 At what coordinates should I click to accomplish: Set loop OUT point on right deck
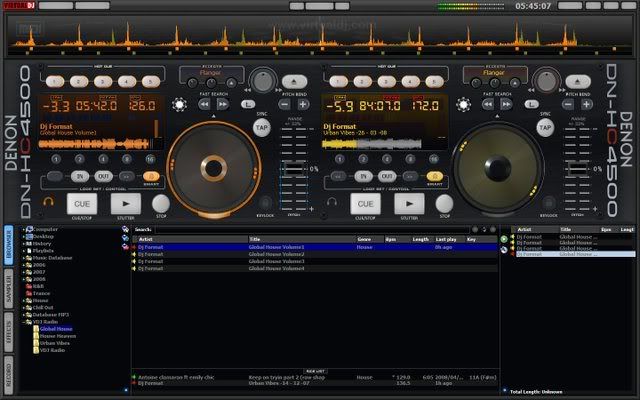click(387, 176)
